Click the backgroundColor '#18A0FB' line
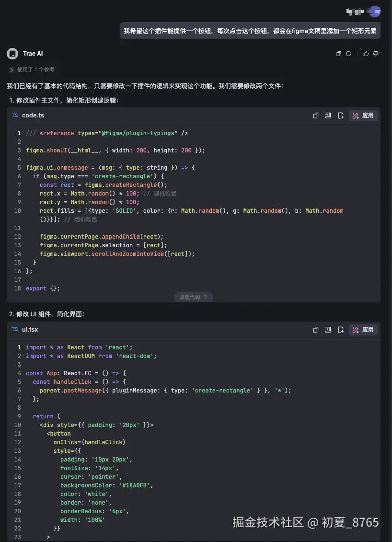 click(x=106, y=485)
